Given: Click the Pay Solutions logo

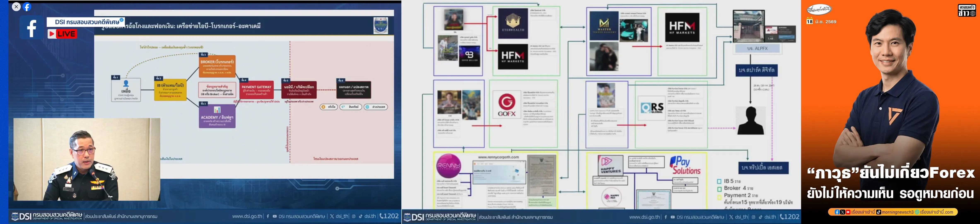Looking at the screenshot, I should (x=685, y=165).
